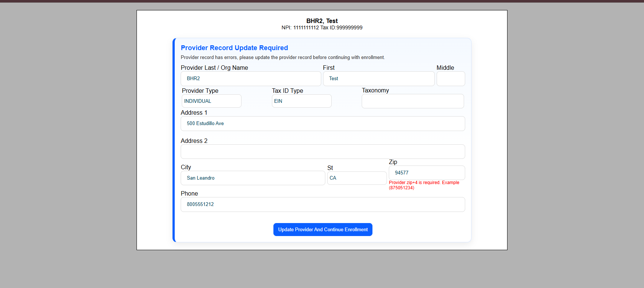The image size is (644, 288).
Task: Click the BHR2, Test provider name header
Action: pyautogui.click(x=322, y=21)
